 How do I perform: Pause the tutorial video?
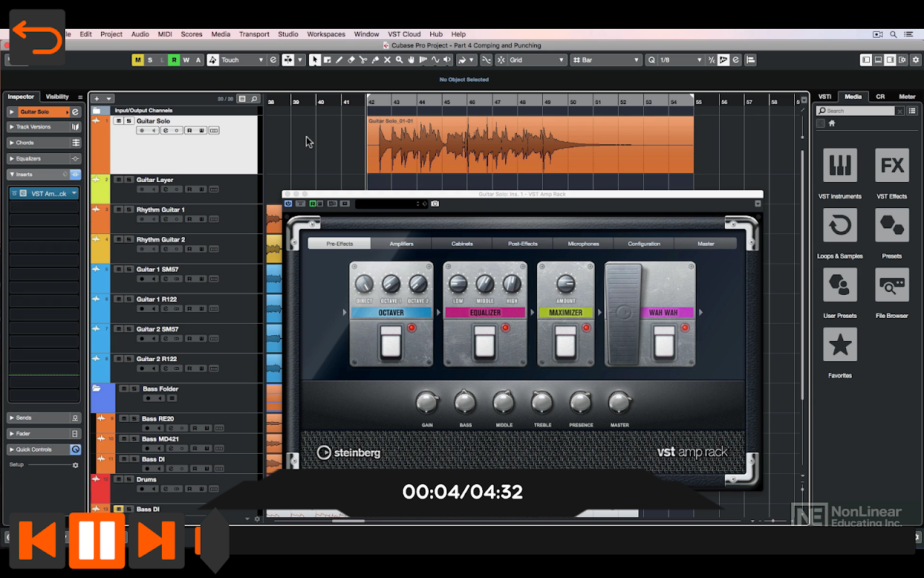97,540
